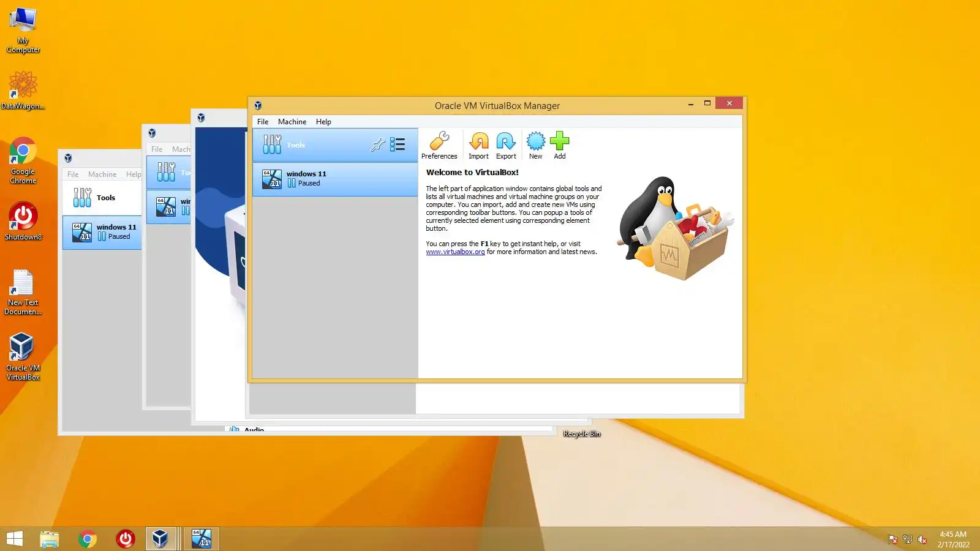980x551 pixels.
Task: Select the Oracle VM VirtualBox desktop shortcut
Action: 23,356
